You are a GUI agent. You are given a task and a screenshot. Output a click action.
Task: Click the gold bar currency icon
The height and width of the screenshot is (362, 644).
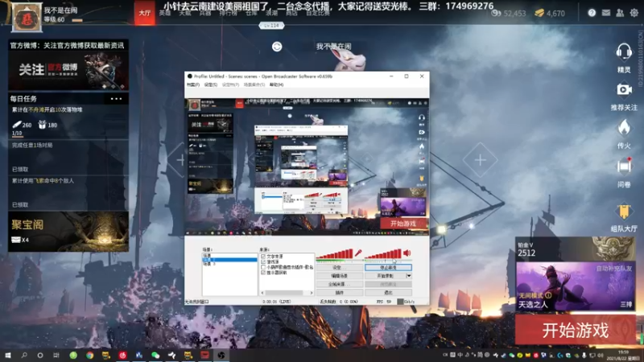point(539,13)
